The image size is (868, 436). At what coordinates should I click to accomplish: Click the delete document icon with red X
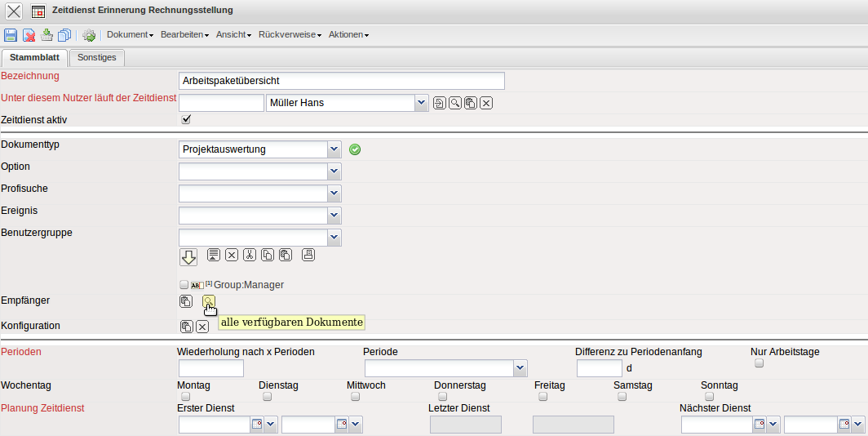(x=29, y=35)
